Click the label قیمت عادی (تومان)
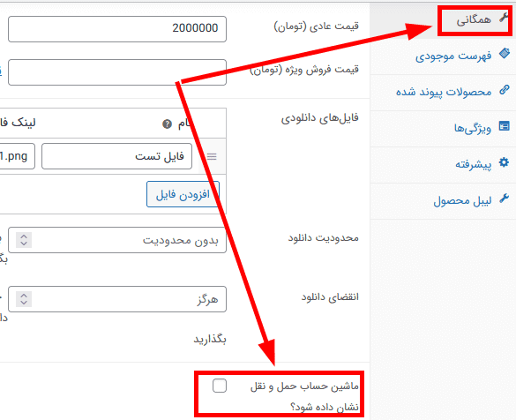Image resolution: width=516 pixels, height=420 pixels. (x=317, y=26)
